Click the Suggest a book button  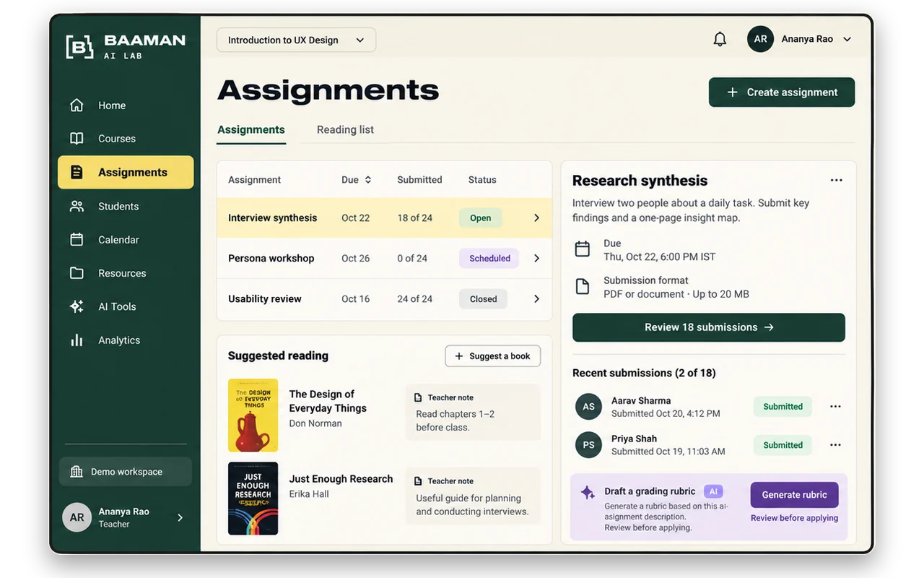pyautogui.click(x=493, y=356)
